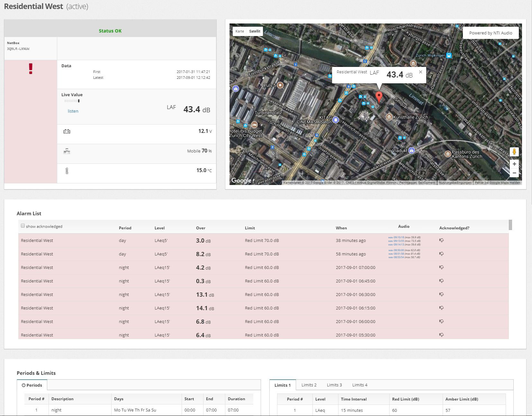Zoom in on the map

(x=514, y=164)
